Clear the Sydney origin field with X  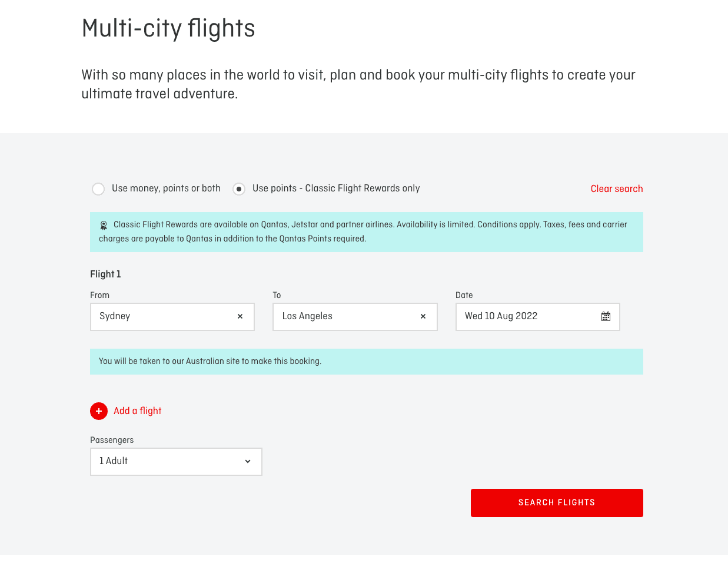240,317
